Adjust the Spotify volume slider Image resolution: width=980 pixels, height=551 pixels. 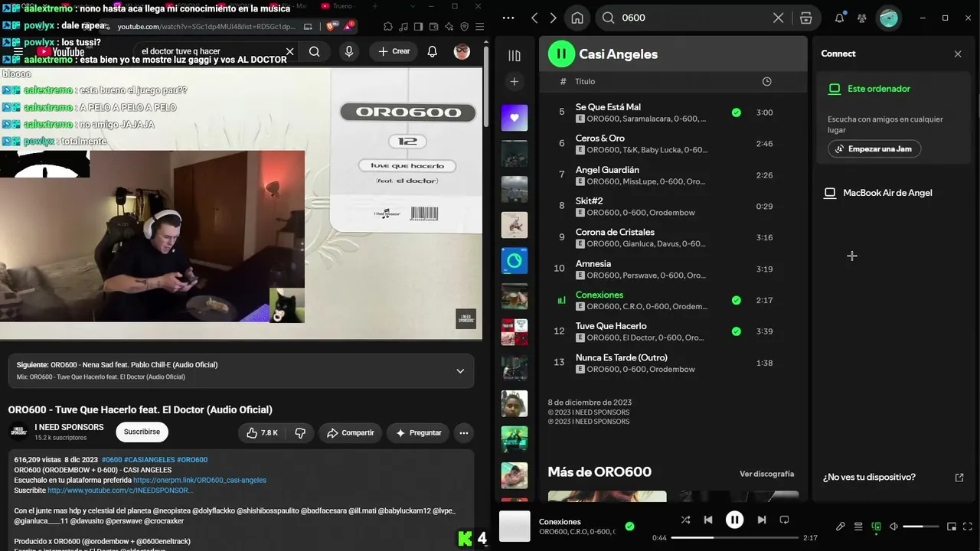[921, 527]
